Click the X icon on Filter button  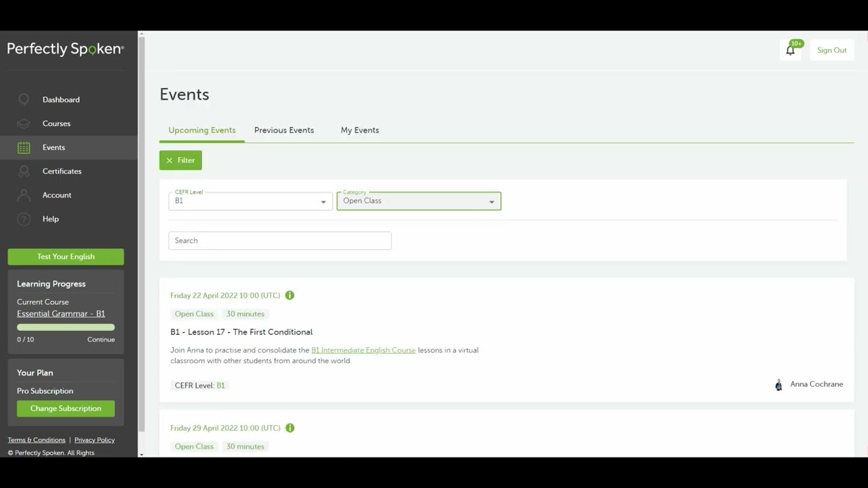[170, 161]
